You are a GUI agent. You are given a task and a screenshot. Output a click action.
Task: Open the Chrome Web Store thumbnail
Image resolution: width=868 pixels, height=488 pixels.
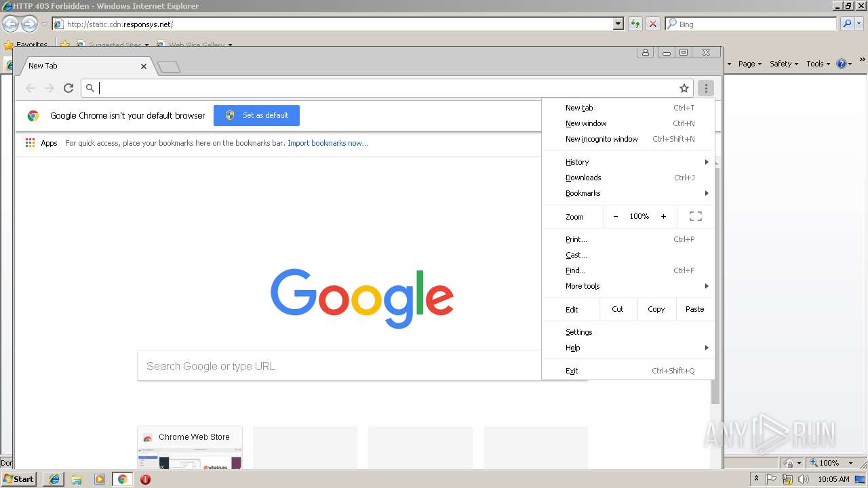pyautogui.click(x=190, y=447)
